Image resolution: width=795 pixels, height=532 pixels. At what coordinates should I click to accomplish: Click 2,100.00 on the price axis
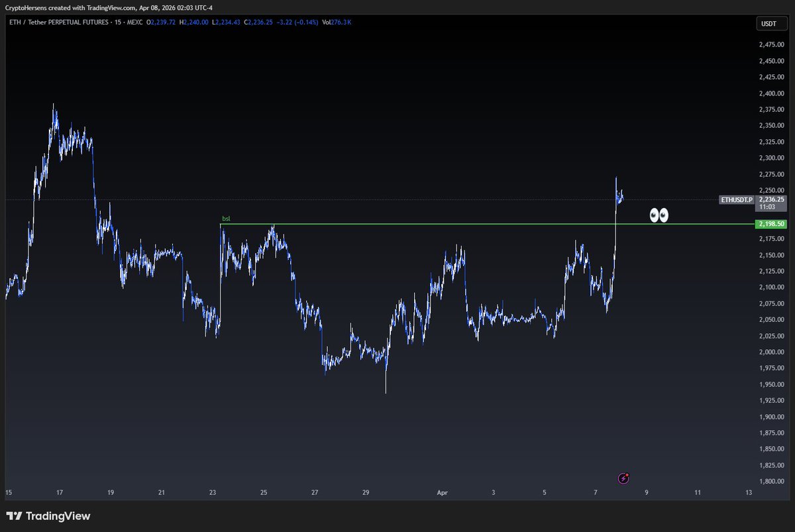point(771,288)
